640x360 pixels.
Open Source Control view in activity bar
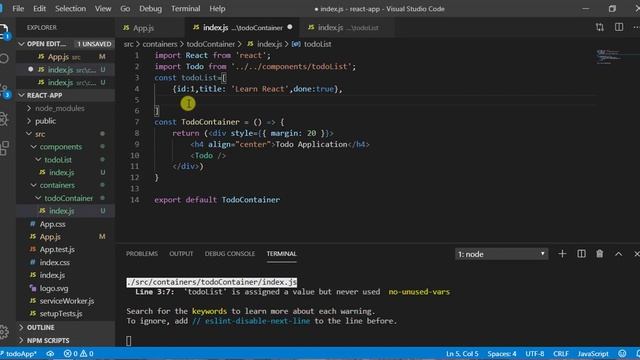(x=4, y=91)
